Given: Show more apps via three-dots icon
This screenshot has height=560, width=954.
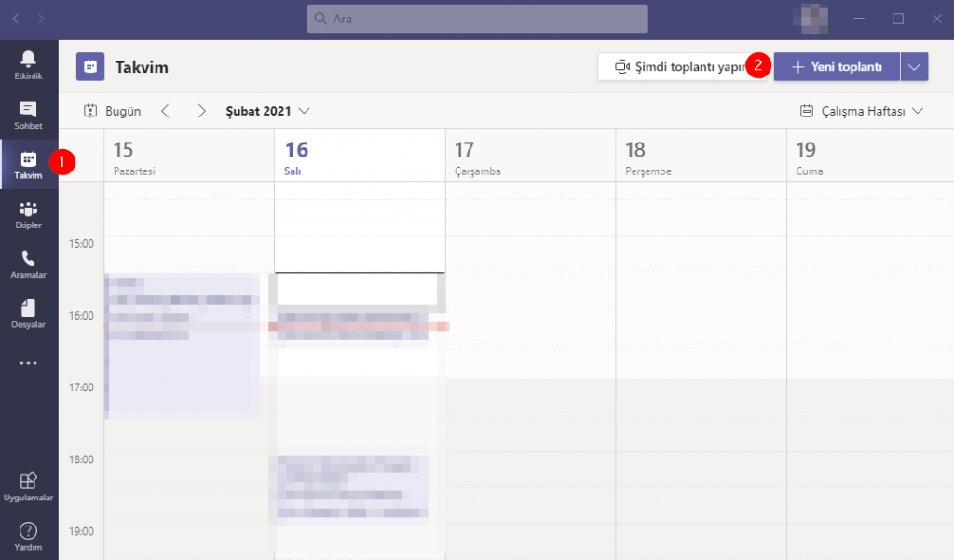Looking at the screenshot, I should click(x=28, y=363).
